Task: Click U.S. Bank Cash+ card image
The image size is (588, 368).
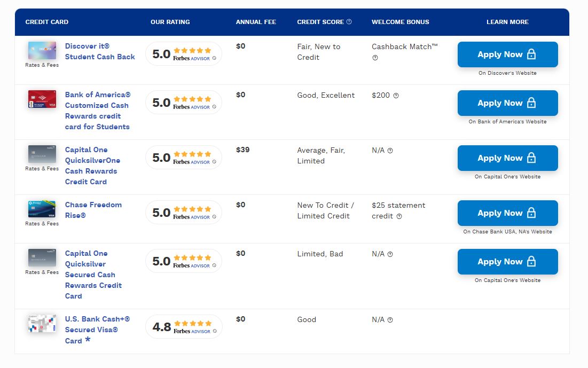Action: tap(42, 324)
